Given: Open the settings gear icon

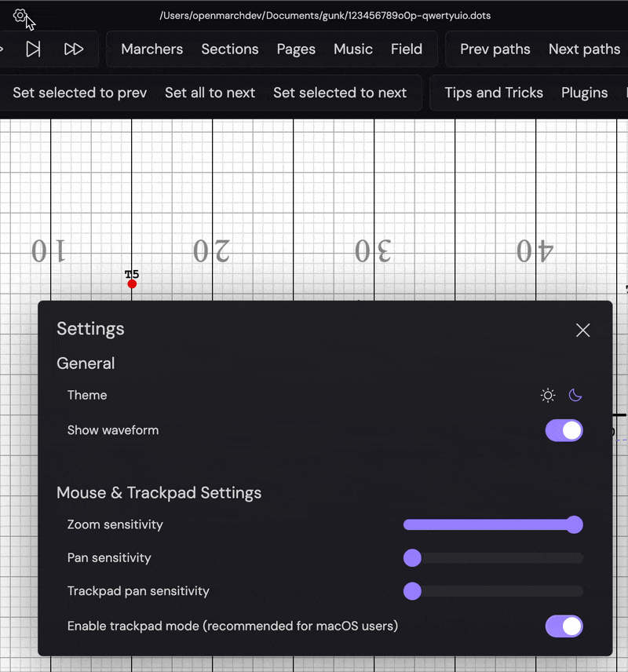Looking at the screenshot, I should pos(20,16).
